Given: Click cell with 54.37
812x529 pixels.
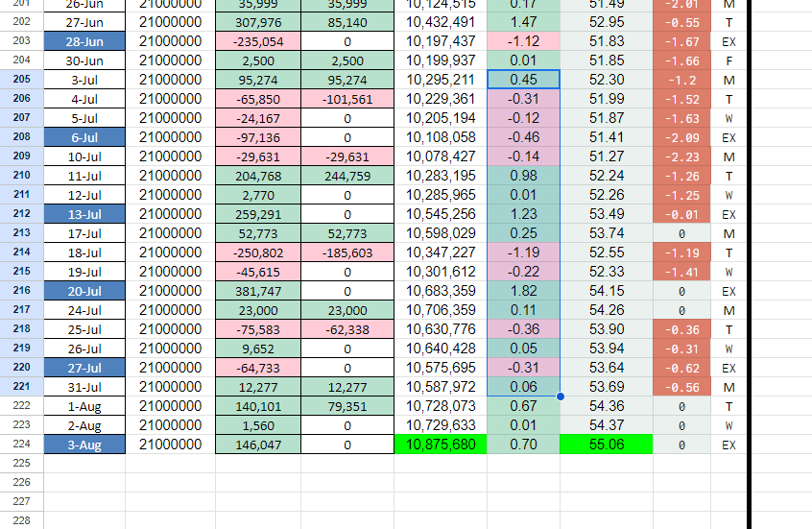Looking at the screenshot, I should 607,425.
